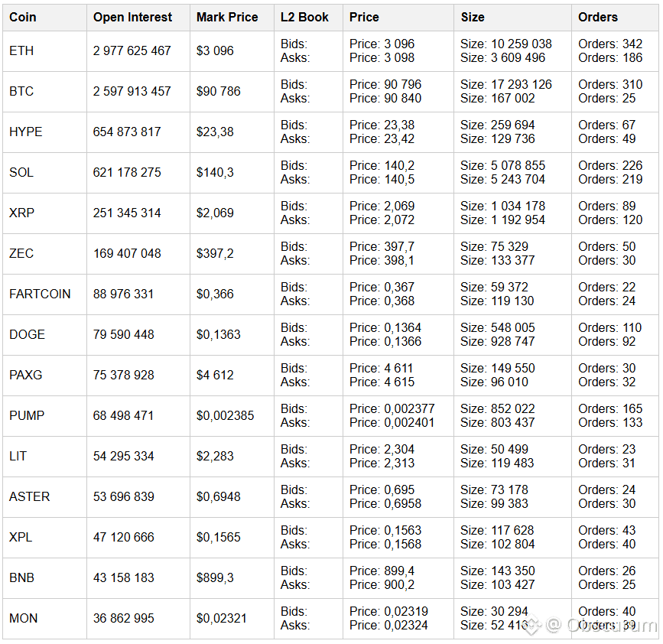
Task: Click the Open Interest column header
Action: (132, 17)
